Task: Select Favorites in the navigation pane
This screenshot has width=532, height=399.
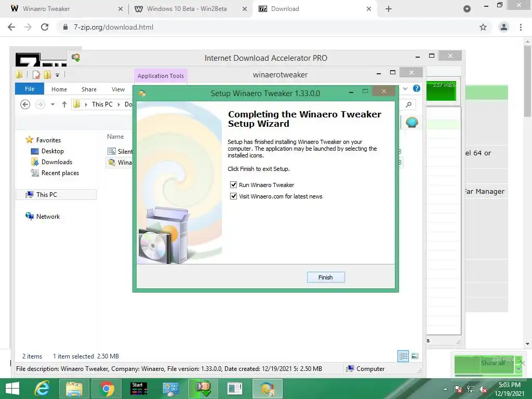Action: point(48,140)
